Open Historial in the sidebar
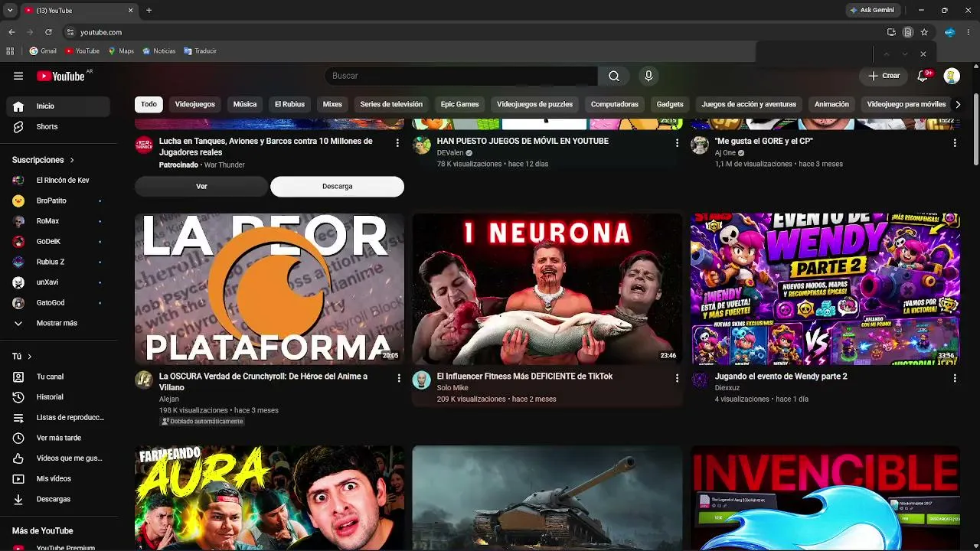This screenshot has height=551, width=980. (x=58, y=397)
